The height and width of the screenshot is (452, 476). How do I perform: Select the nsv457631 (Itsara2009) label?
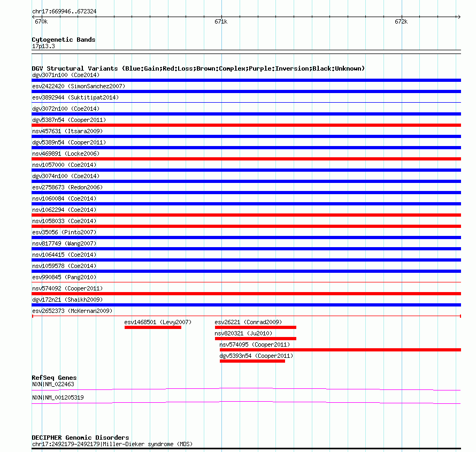(67, 131)
